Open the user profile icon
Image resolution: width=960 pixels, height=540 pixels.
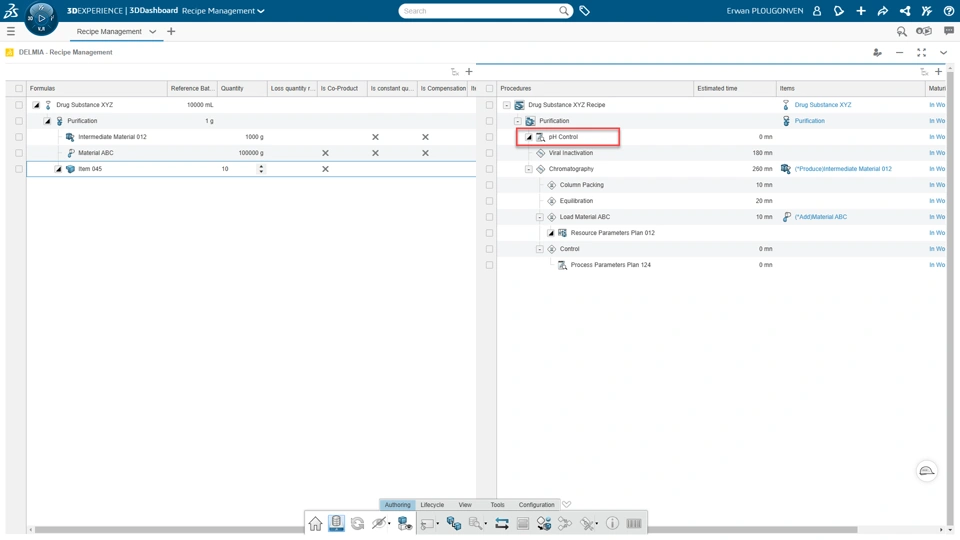817,11
